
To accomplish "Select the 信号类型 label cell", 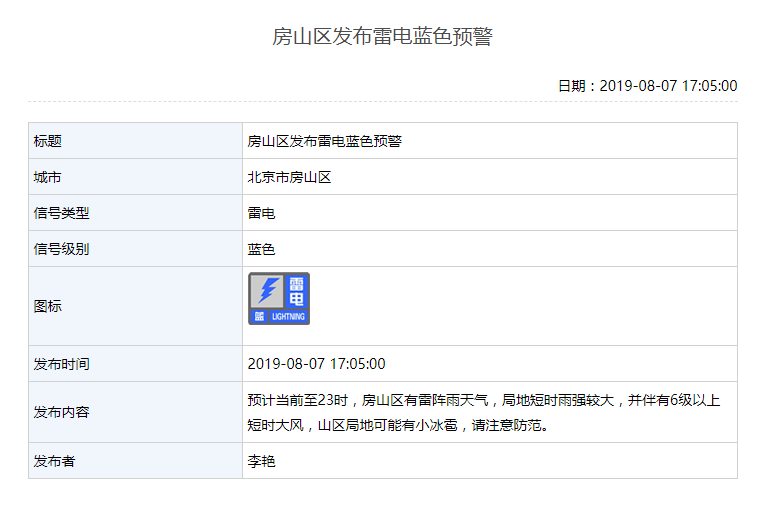I will 135,213.
